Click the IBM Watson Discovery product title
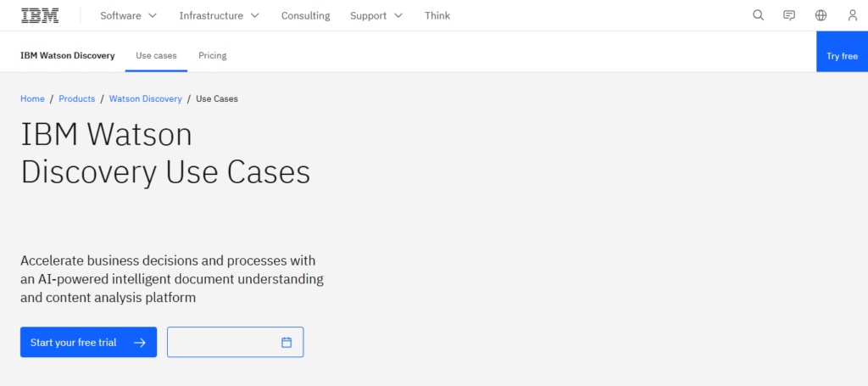Image resolution: width=868 pixels, height=386 pixels. click(68, 55)
